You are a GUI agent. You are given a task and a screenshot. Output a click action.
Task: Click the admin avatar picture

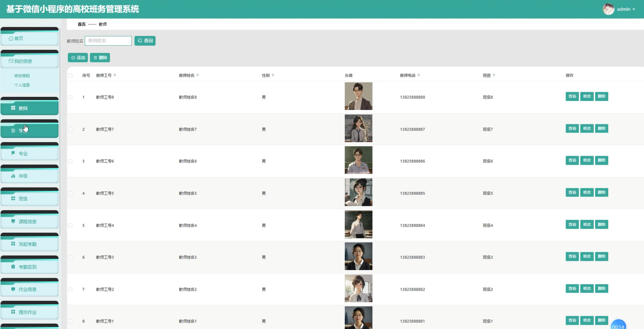click(609, 9)
